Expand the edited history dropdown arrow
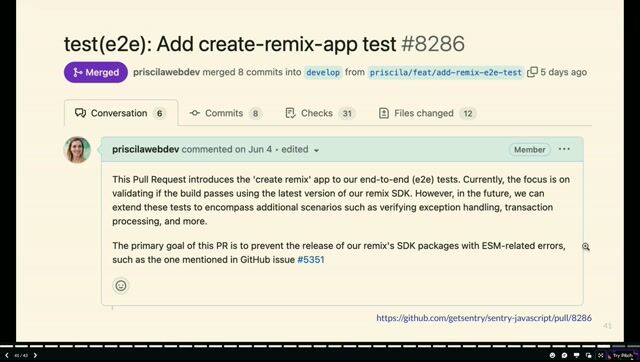Screen dimensions: 640x362 (x=316, y=150)
